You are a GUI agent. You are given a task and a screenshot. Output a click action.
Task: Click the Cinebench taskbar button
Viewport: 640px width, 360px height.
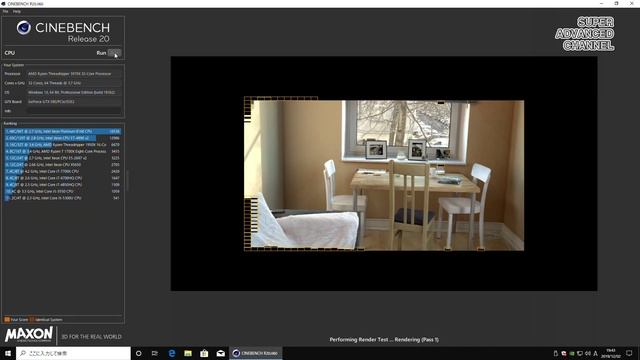point(256,353)
